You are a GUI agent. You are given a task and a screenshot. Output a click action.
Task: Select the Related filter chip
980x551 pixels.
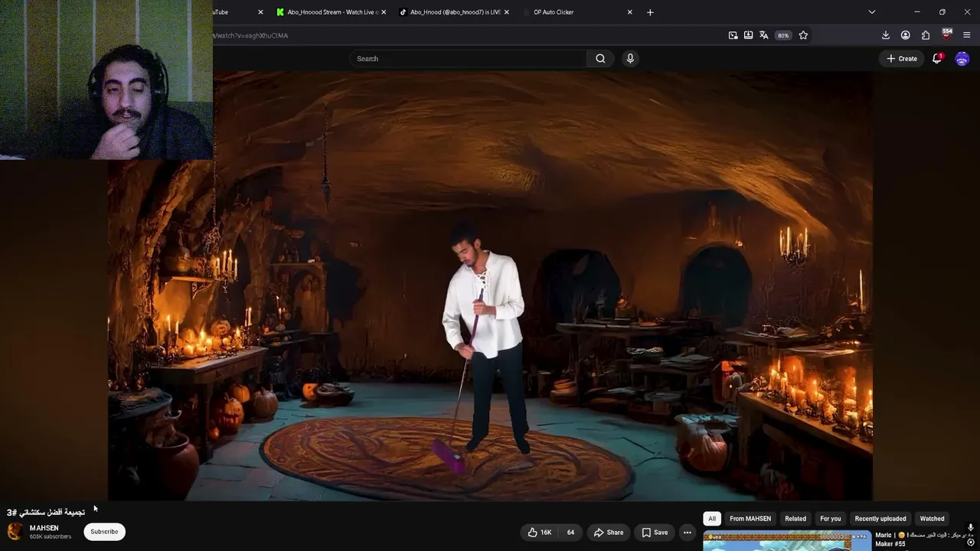[795, 519]
